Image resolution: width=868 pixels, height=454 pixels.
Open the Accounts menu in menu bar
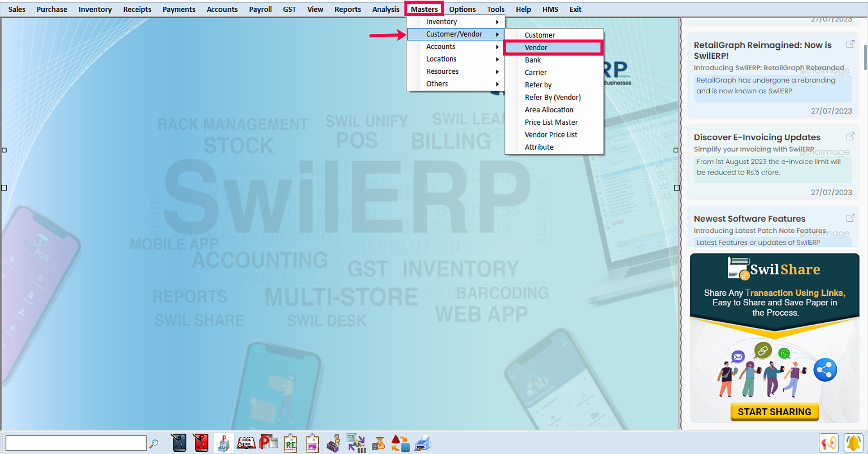(222, 9)
